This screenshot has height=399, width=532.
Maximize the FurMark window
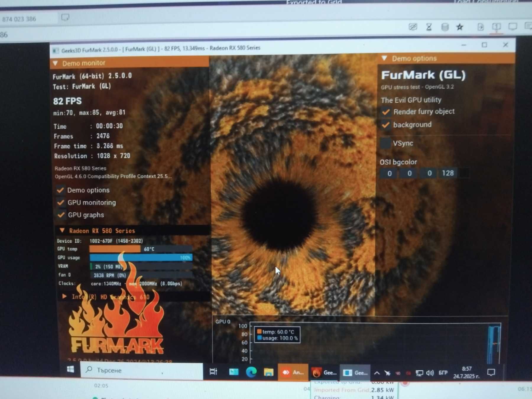pyautogui.click(x=484, y=45)
